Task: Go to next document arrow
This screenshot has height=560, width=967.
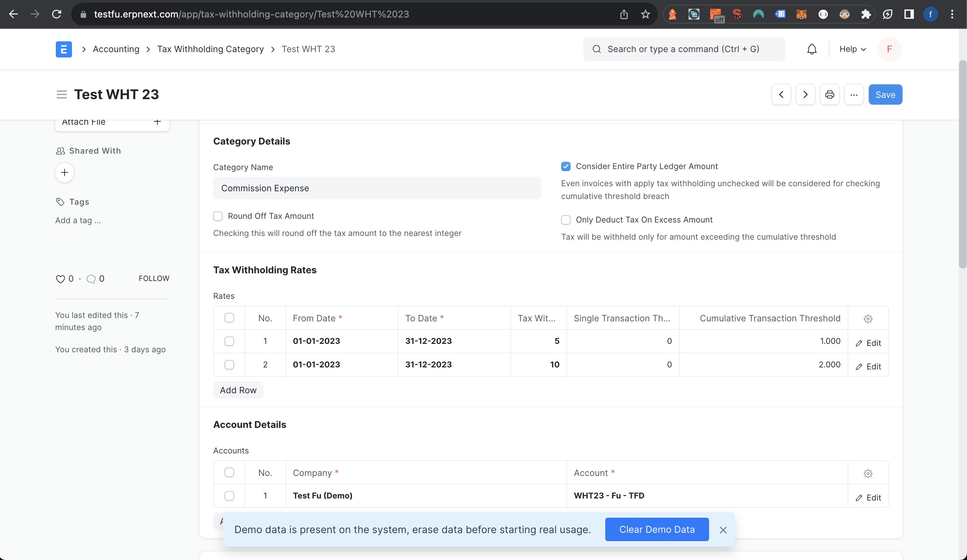Action: pyautogui.click(x=805, y=95)
